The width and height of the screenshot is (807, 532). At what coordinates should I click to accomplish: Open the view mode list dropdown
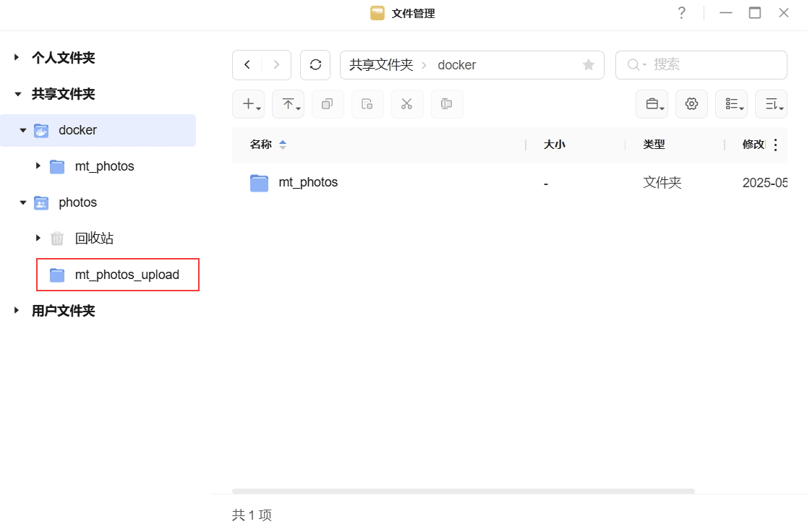[731, 104]
